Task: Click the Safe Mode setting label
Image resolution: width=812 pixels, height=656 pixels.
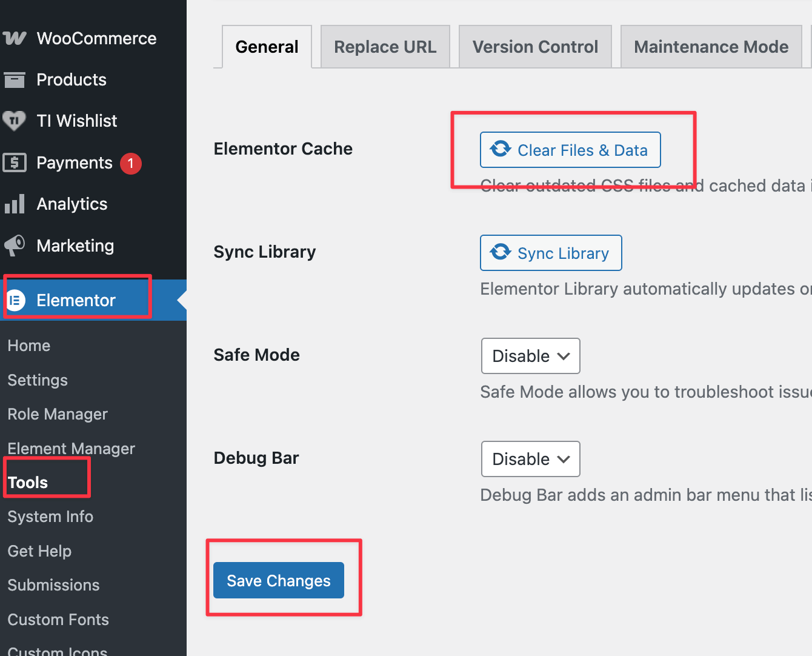Action: [257, 355]
